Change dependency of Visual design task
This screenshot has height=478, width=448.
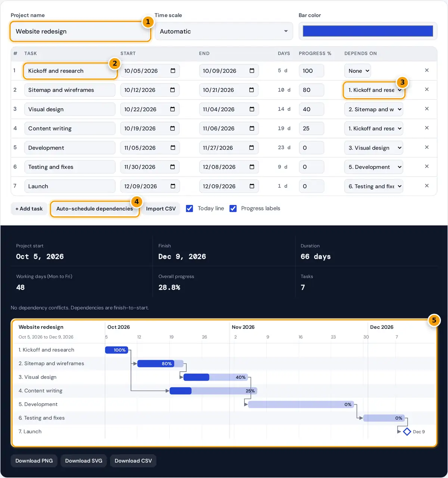(374, 109)
